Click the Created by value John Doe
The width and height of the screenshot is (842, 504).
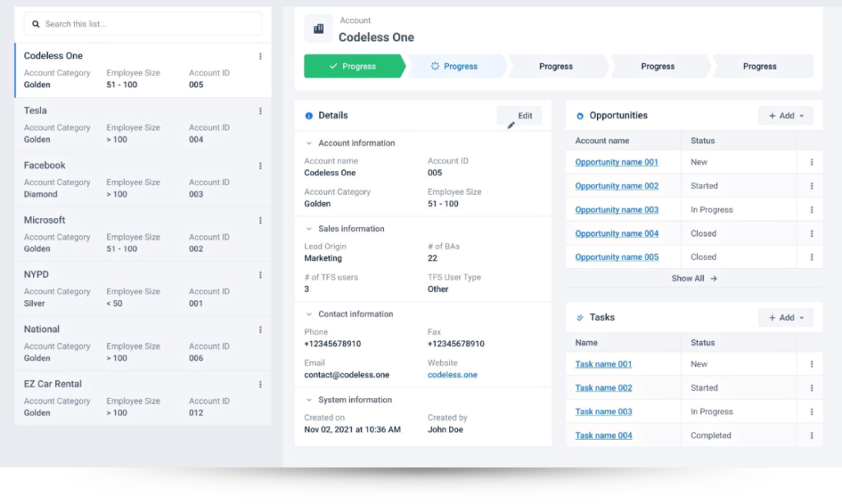(445, 429)
